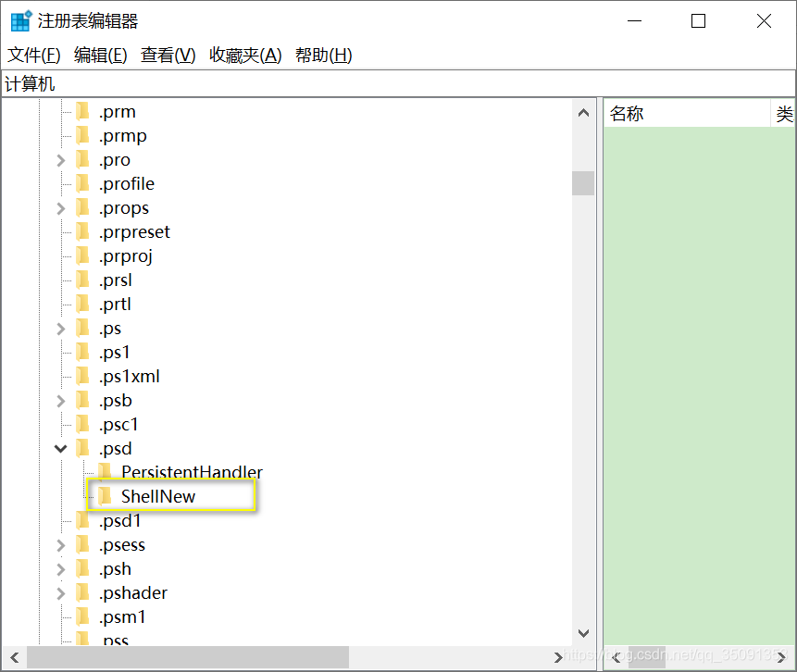The height and width of the screenshot is (672, 797).
Task: Expand the .pro registry key
Action: click(61, 160)
